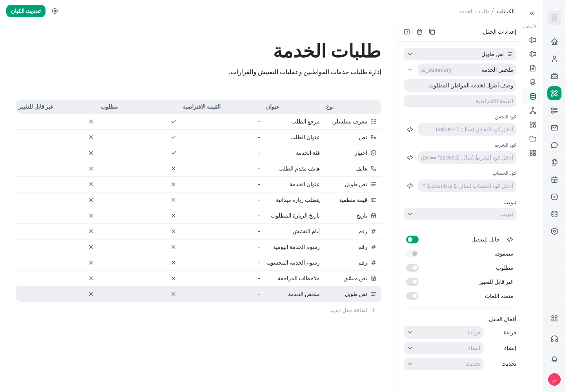Screen dimensions: 565x392
Task: Open the user profile sidebar icon
Action: coord(554,59)
